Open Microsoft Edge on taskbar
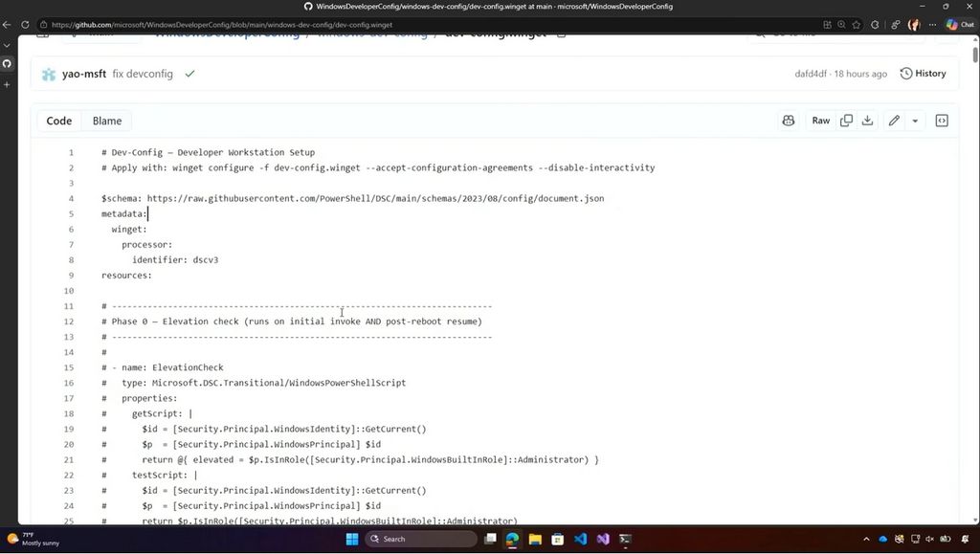 pos(513,539)
